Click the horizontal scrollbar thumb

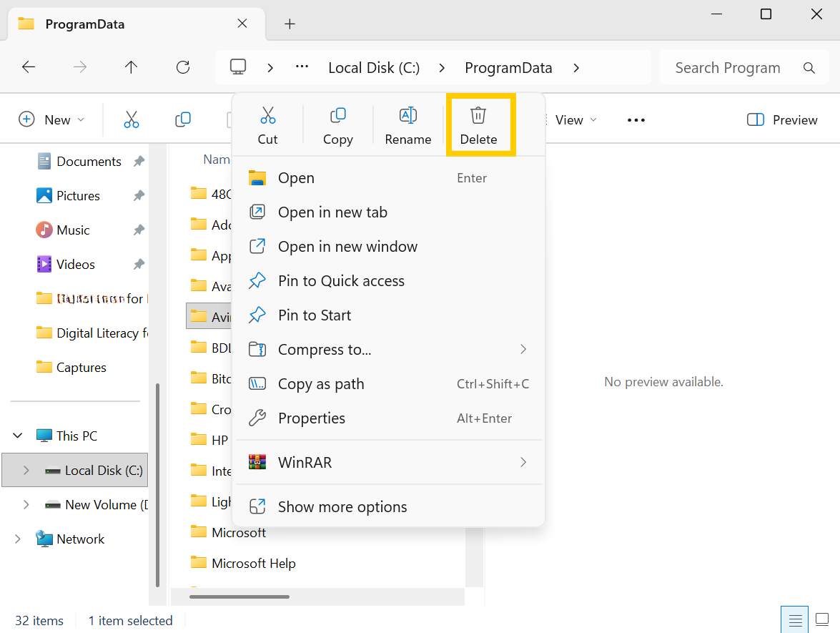pyautogui.click(x=239, y=597)
